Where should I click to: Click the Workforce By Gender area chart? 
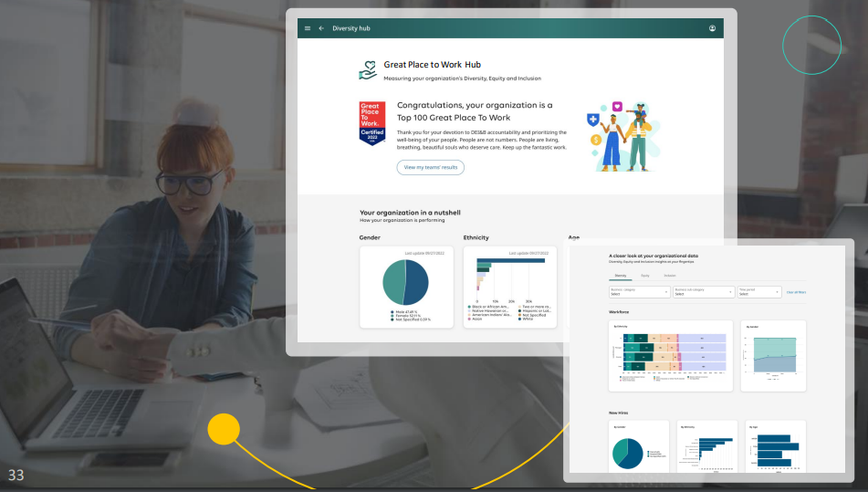[773, 356]
